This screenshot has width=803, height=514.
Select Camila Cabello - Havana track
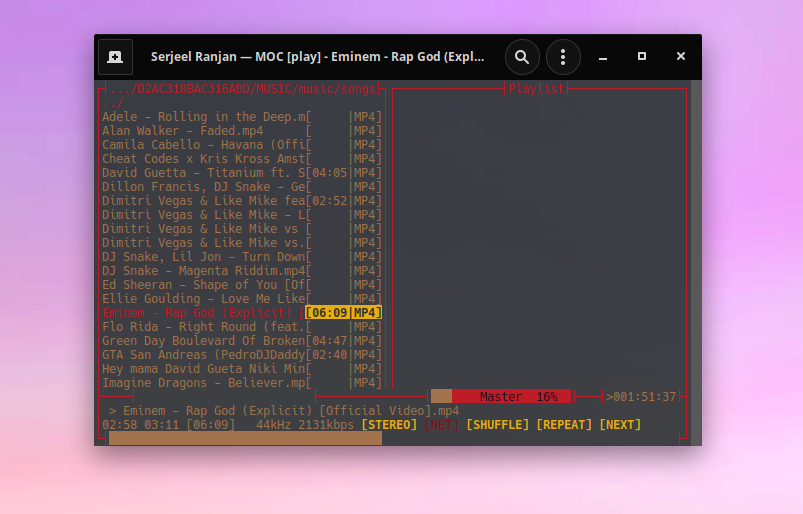(242, 145)
